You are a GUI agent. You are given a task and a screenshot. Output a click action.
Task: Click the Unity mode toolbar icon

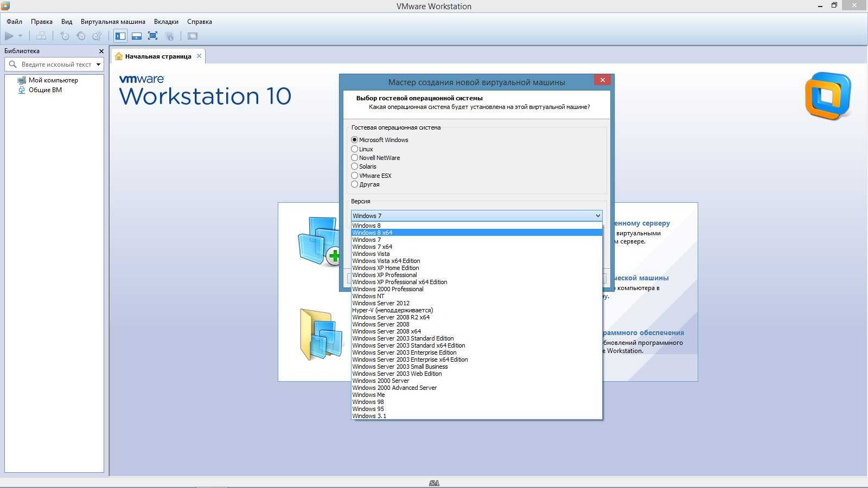pyautogui.click(x=169, y=36)
